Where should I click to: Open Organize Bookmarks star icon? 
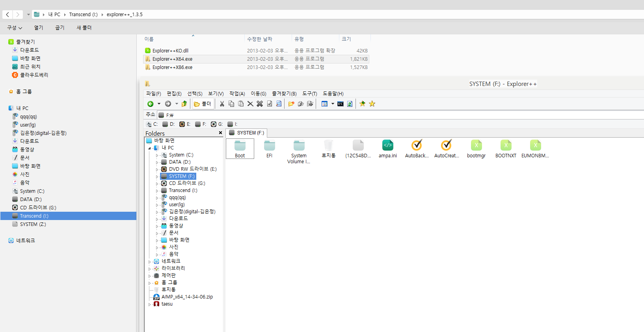(372, 104)
